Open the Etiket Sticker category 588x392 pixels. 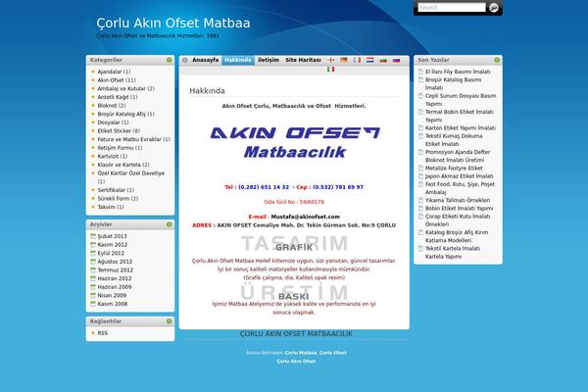point(115,130)
